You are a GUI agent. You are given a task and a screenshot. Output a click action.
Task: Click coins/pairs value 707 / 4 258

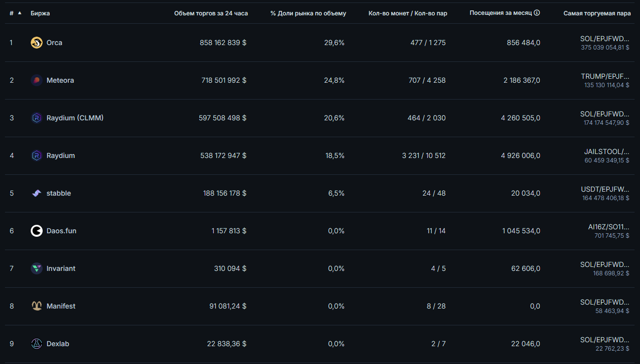point(427,80)
